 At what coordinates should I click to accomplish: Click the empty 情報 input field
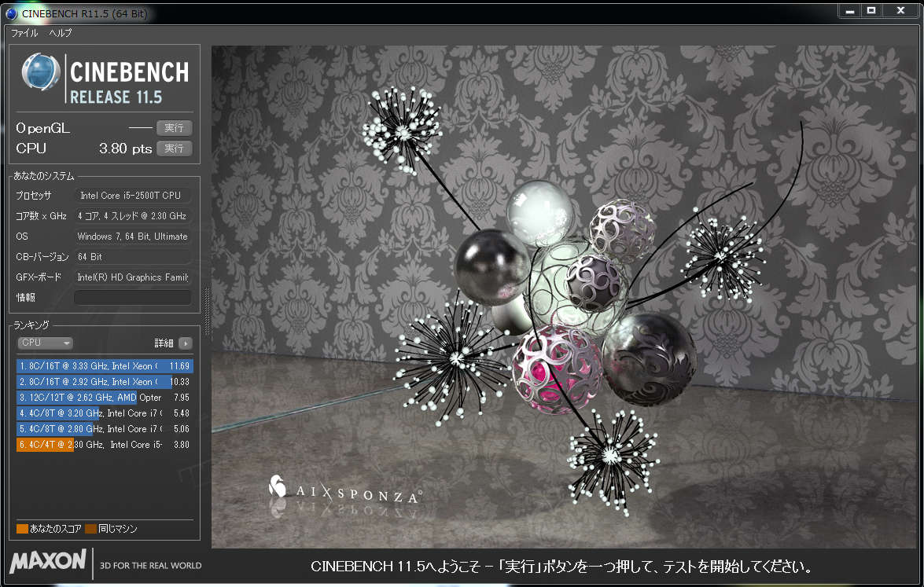coord(132,298)
